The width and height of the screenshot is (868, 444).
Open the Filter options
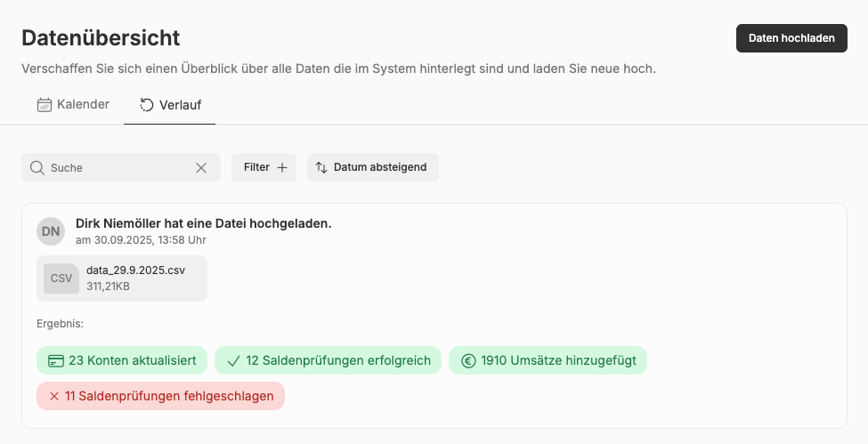tap(264, 167)
